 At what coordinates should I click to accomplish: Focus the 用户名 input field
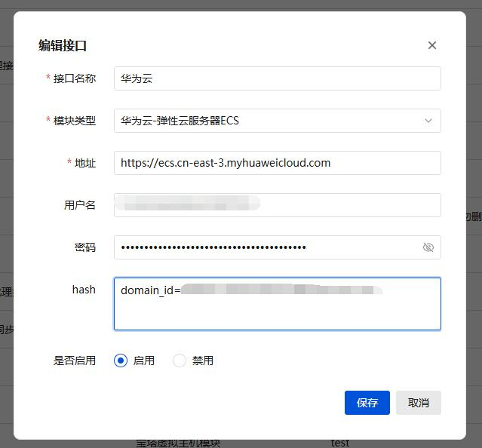pos(278,205)
